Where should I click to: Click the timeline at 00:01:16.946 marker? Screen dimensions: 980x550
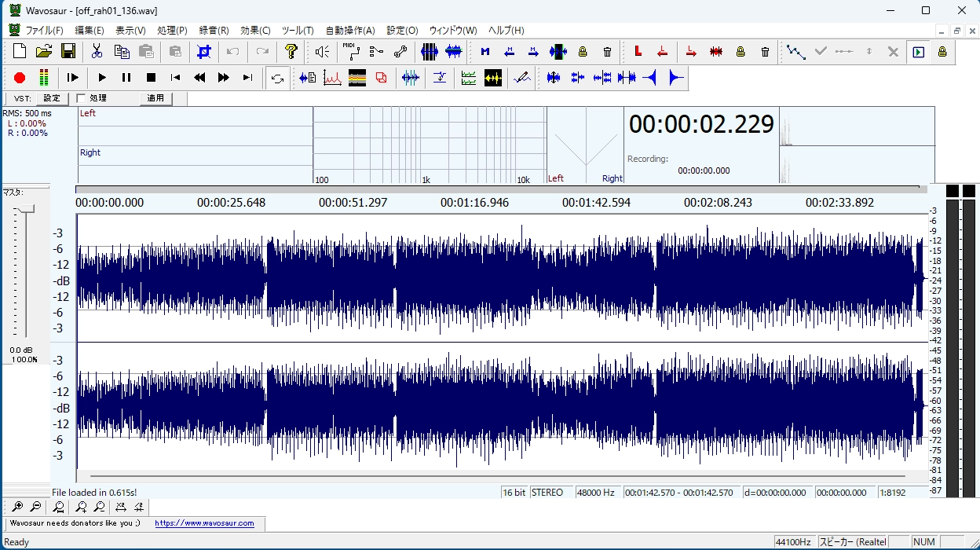coord(474,203)
